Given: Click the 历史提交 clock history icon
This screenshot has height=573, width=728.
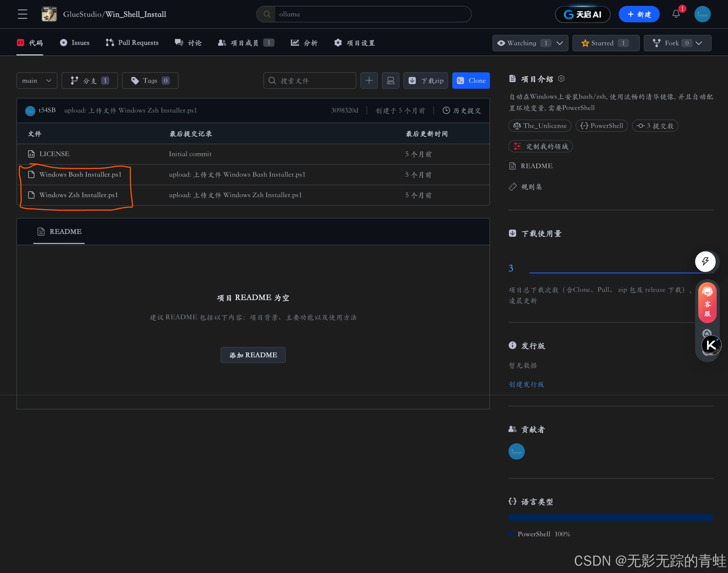Looking at the screenshot, I should pyautogui.click(x=446, y=110).
